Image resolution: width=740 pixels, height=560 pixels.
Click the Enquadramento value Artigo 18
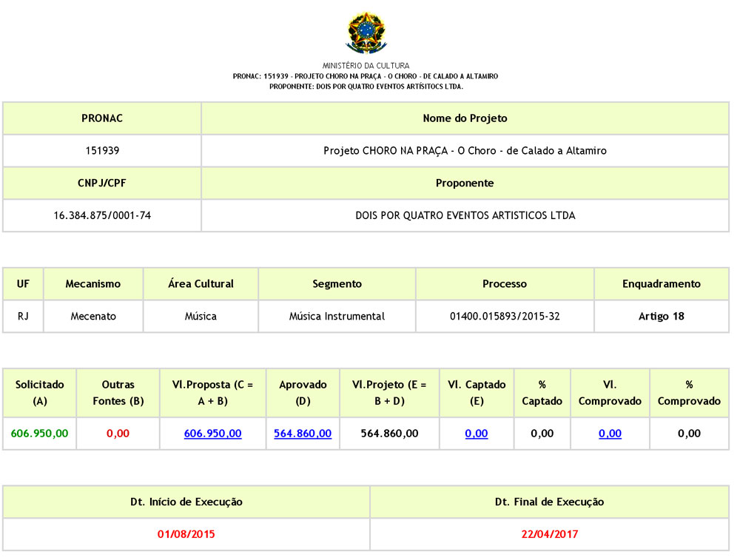[661, 316]
